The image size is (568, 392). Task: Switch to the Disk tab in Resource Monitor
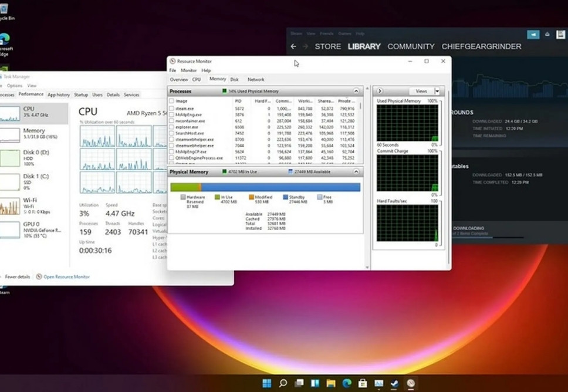coord(234,79)
